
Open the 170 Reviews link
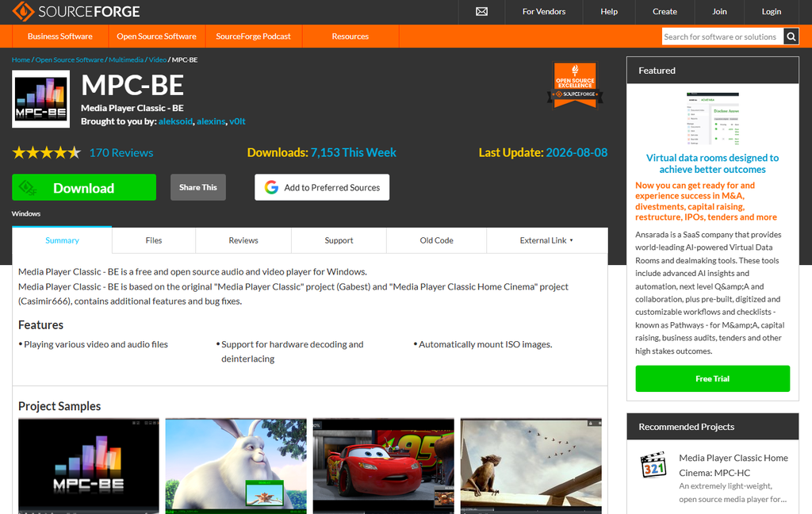[x=121, y=153]
